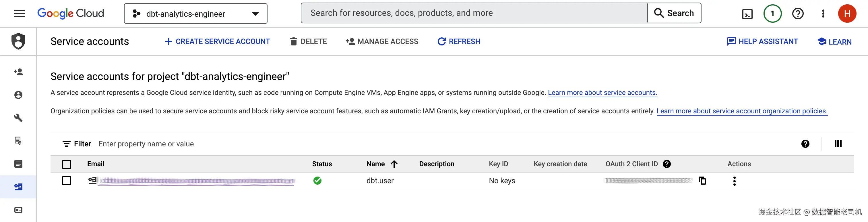Go to Google Cloud home logo
Viewport: 868px width, 222px height.
70,13
